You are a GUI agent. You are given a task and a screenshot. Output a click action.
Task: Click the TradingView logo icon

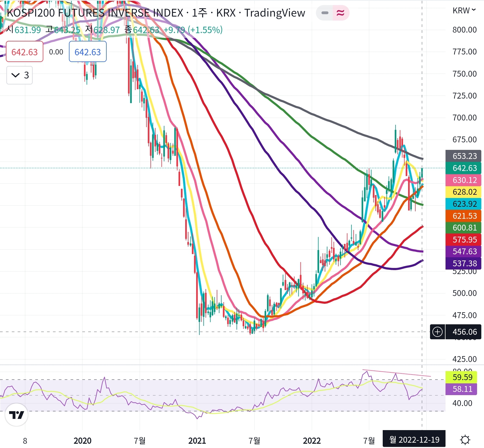(16, 415)
